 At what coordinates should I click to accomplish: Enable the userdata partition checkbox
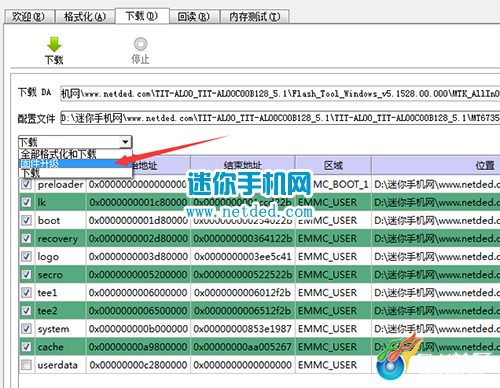click(x=26, y=364)
